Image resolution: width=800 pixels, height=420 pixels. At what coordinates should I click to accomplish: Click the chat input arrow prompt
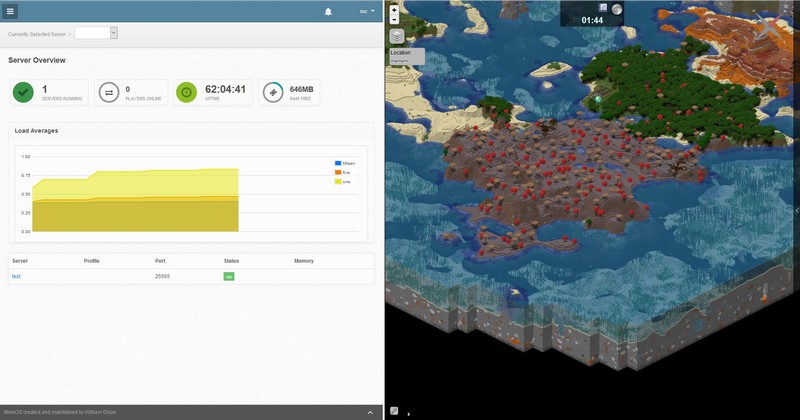(409, 414)
